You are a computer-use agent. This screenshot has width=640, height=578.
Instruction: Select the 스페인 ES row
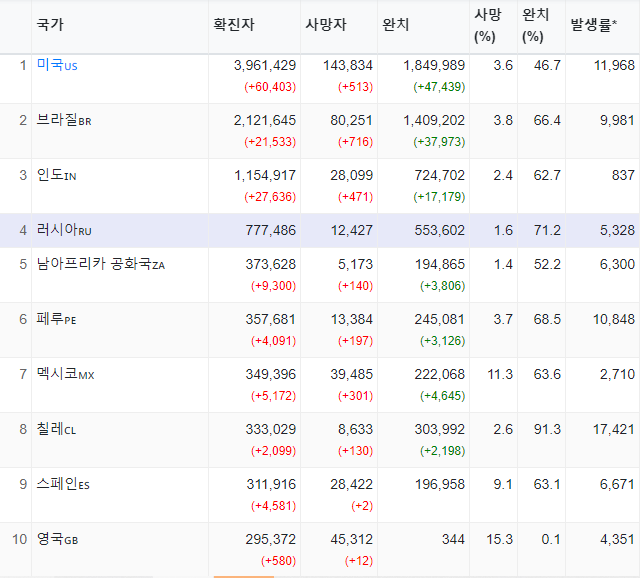click(x=320, y=495)
